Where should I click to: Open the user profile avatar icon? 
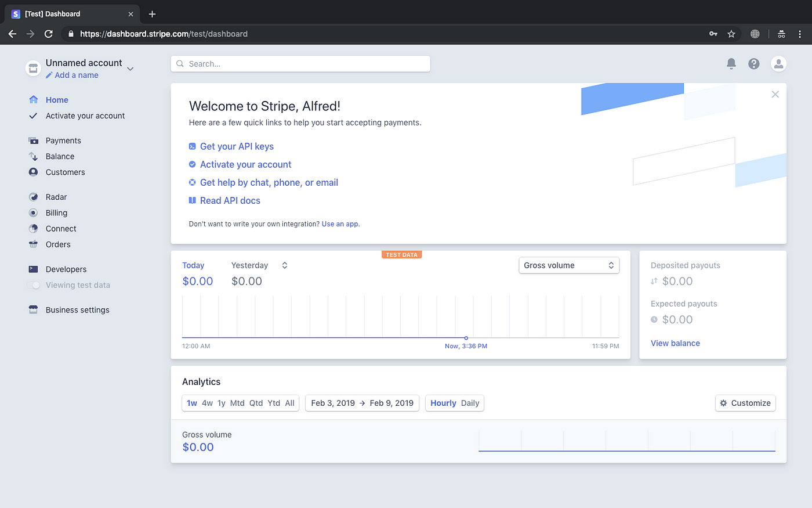point(778,64)
